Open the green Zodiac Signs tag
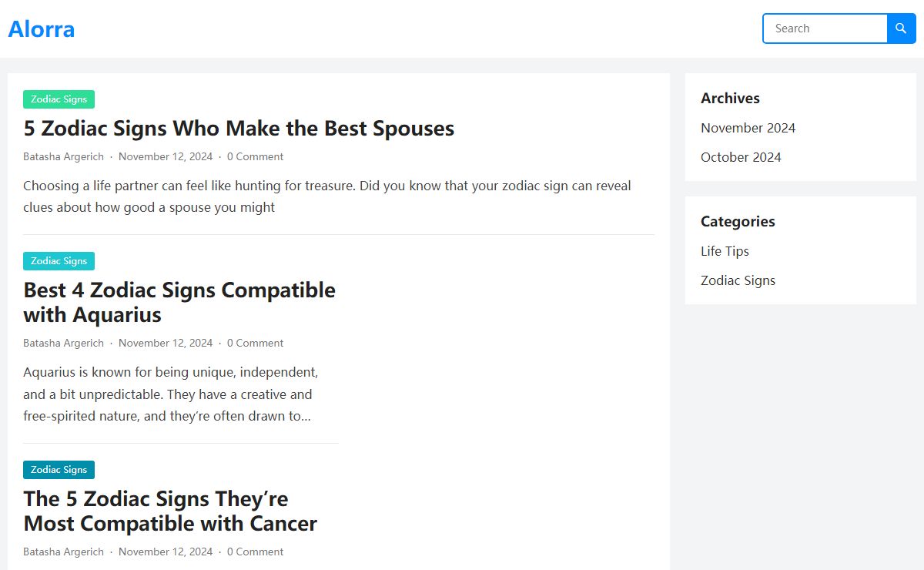Image resolution: width=924 pixels, height=570 pixels. 59,99
